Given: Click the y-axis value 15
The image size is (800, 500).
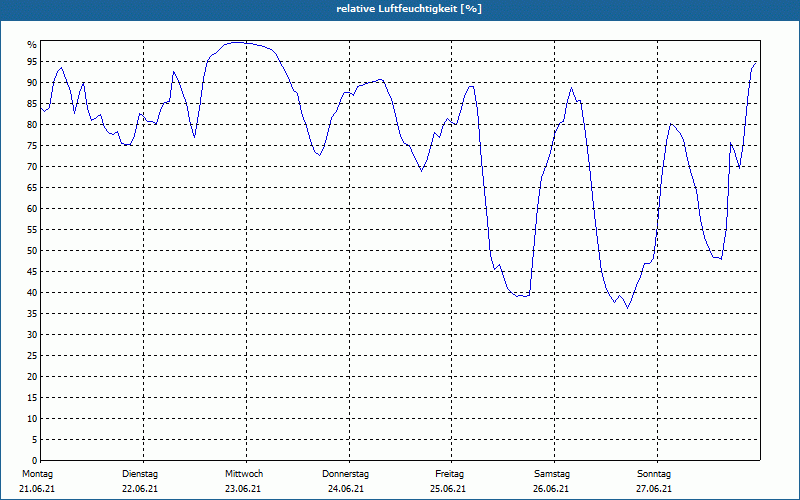Looking at the screenshot, I should coord(32,397).
